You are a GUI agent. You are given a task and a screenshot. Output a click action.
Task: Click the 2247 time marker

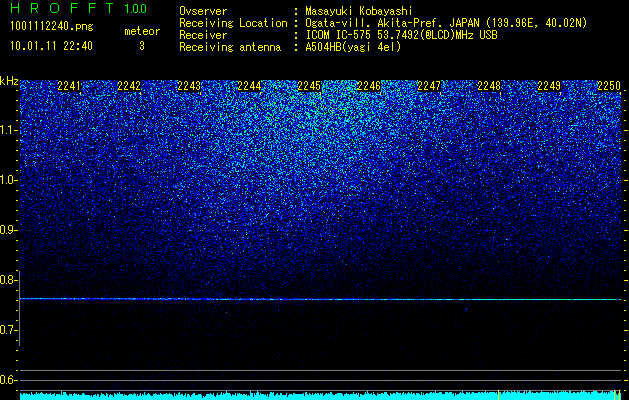click(429, 86)
